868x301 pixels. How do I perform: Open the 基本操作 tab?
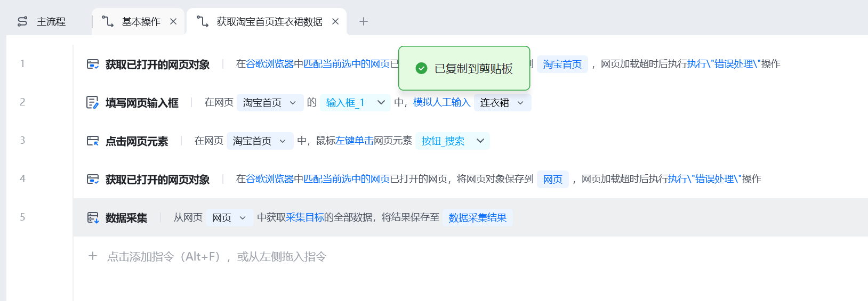[141, 21]
